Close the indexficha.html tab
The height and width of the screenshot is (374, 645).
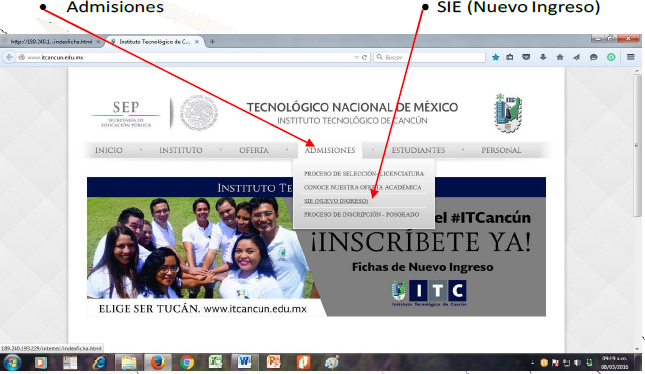98,42
